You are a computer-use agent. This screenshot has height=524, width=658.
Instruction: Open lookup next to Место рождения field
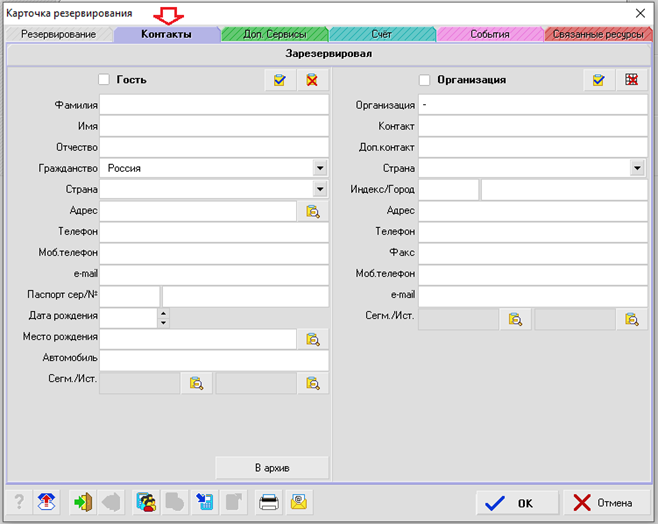pyautogui.click(x=312, y=339)
